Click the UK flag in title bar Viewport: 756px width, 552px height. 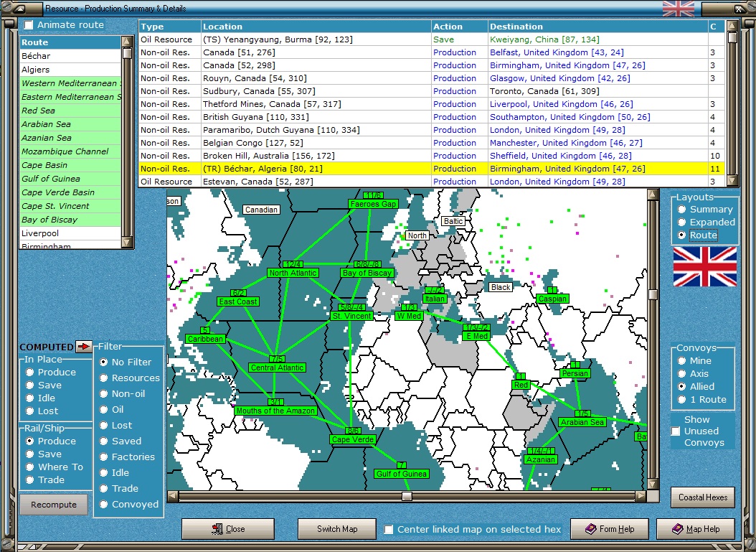pos(677,9)
